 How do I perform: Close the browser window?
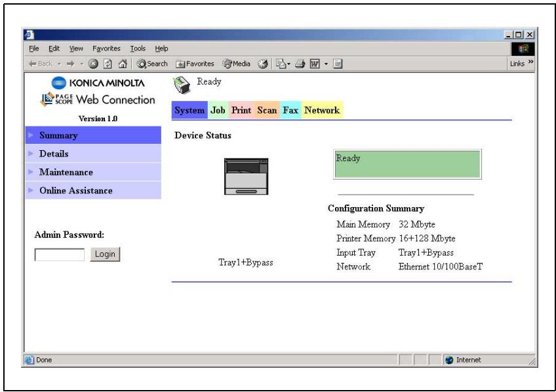click(x=529, y=35)
